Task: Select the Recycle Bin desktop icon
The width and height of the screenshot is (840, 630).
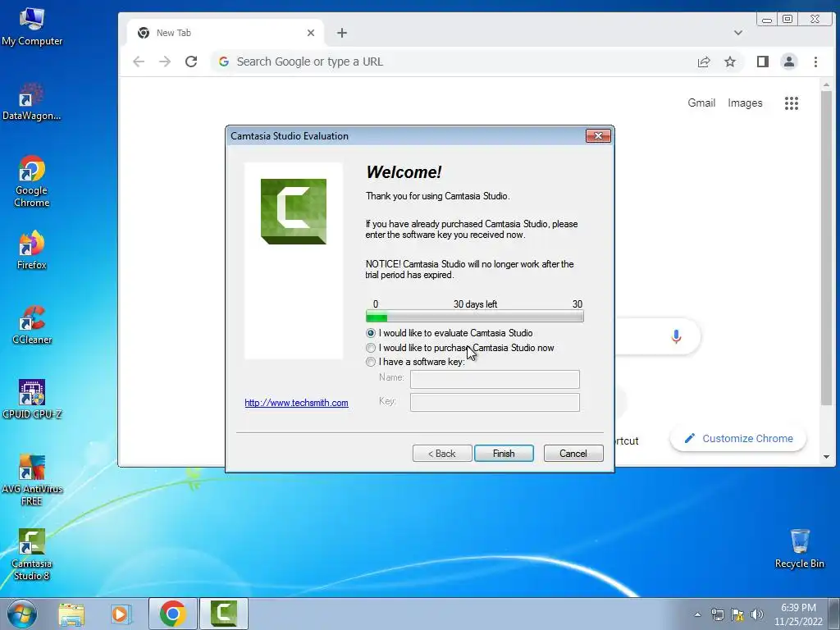Action: click(799, 549)
